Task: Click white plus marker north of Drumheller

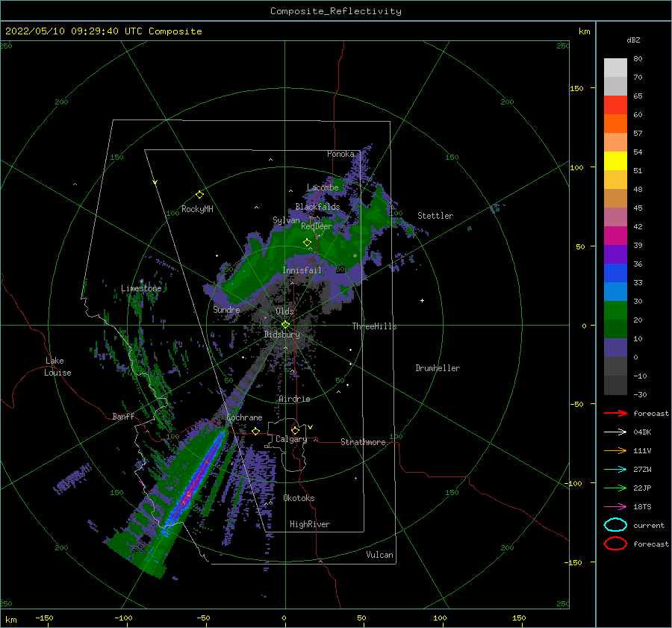Action: click(x=422, y=300)
